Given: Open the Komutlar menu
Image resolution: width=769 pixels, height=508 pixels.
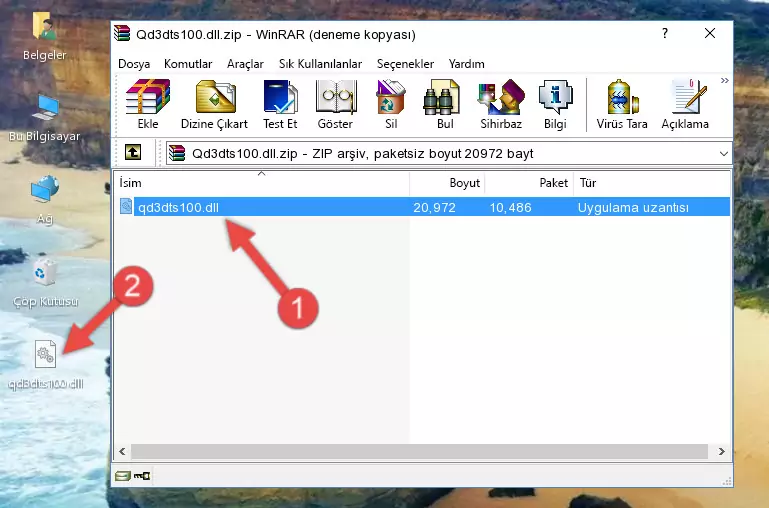Looking at the screenshot, I should (x=188, y=64).
